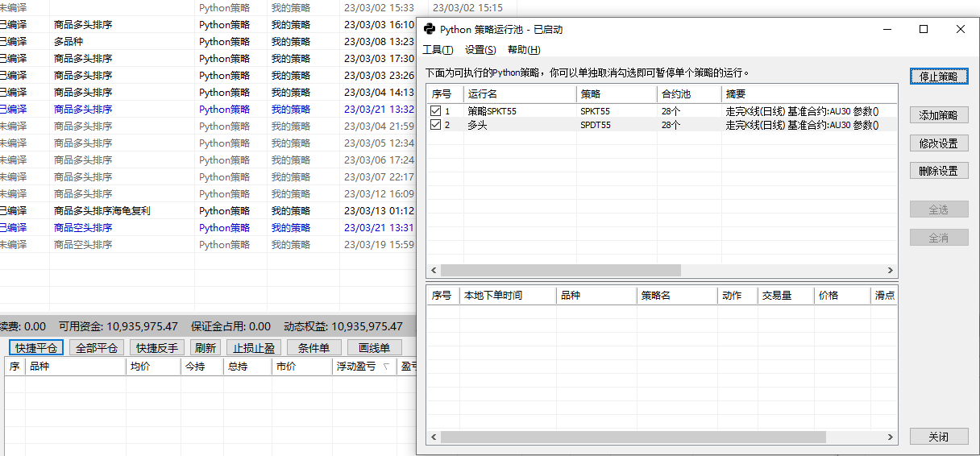Click the 添加策略 button

point(938,115)
